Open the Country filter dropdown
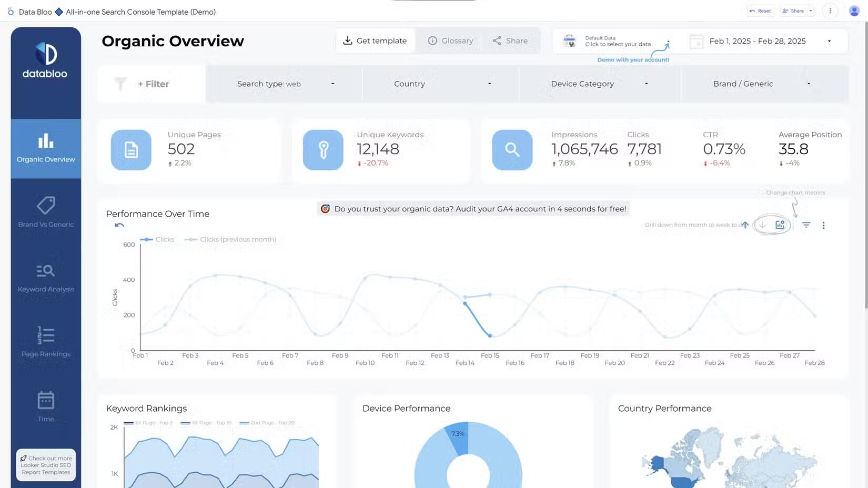This screenshot has width=868, height=488. pos(441,84)
